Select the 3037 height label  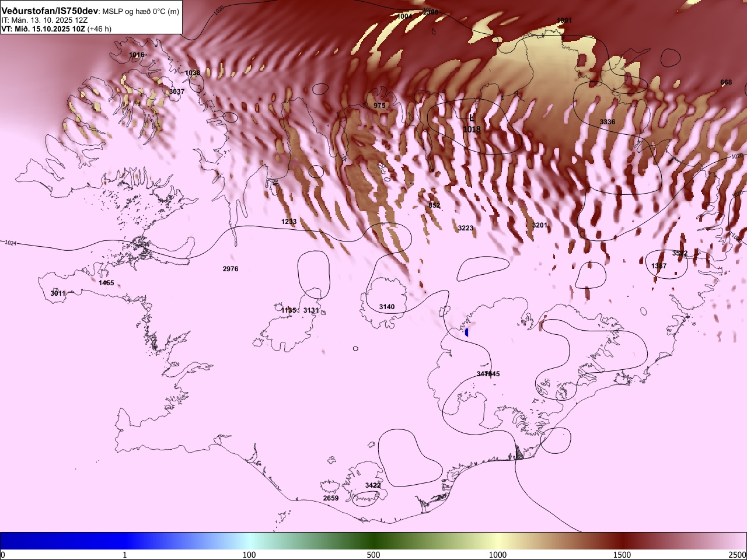pyautogui.click(x=177, y=92)
